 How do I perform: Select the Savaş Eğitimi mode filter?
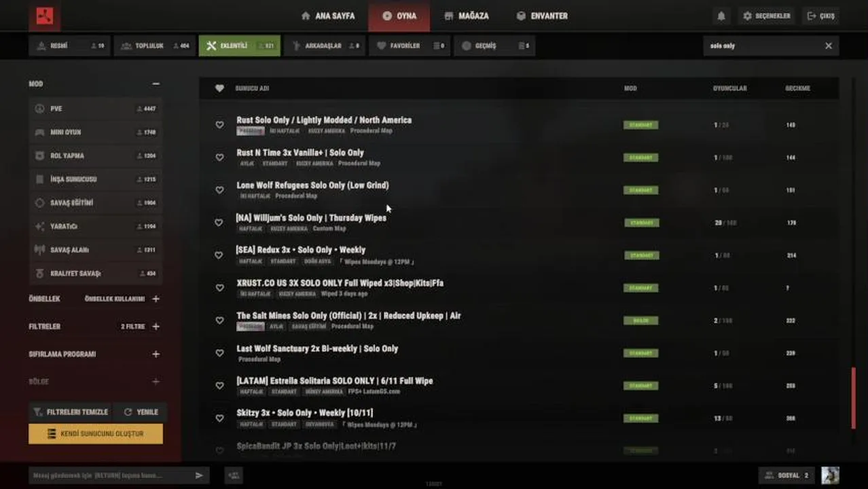pos(96,203)
